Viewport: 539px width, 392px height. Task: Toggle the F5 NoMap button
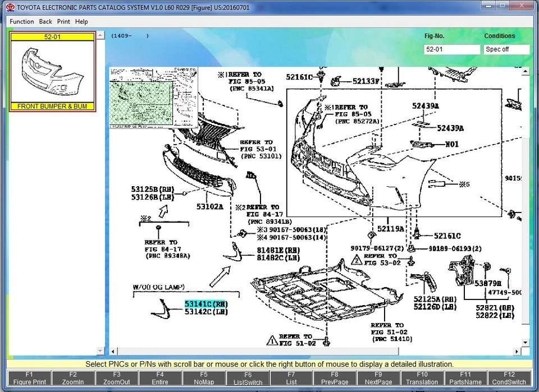[204, 378]
